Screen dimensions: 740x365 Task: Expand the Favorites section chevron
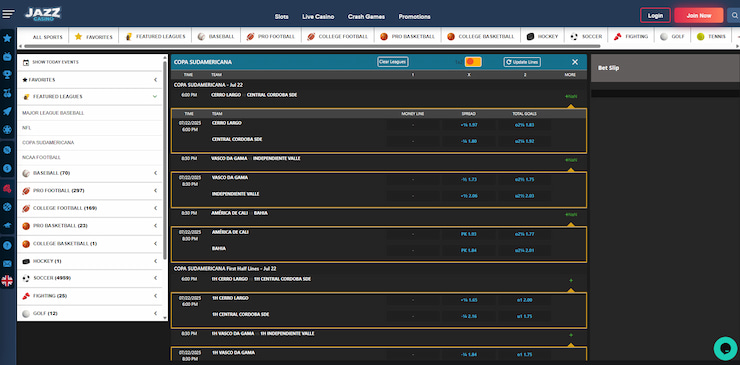155,80
